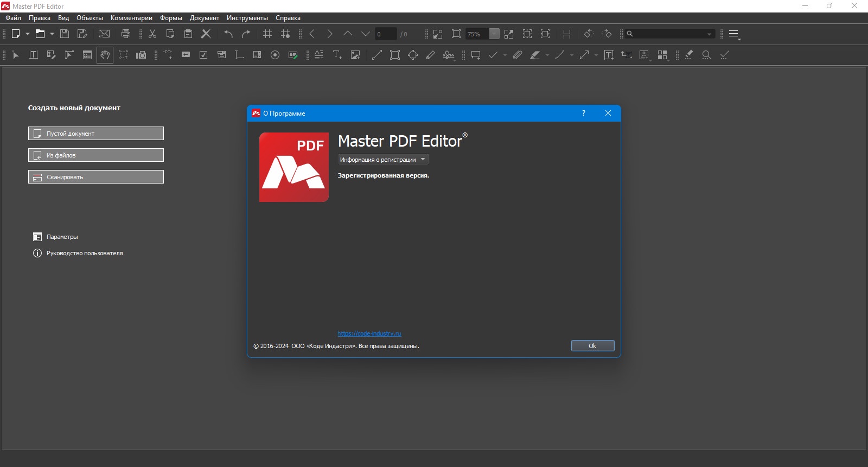Click the Cut scissors icon

pyautogui.click(x=152, y=34)
